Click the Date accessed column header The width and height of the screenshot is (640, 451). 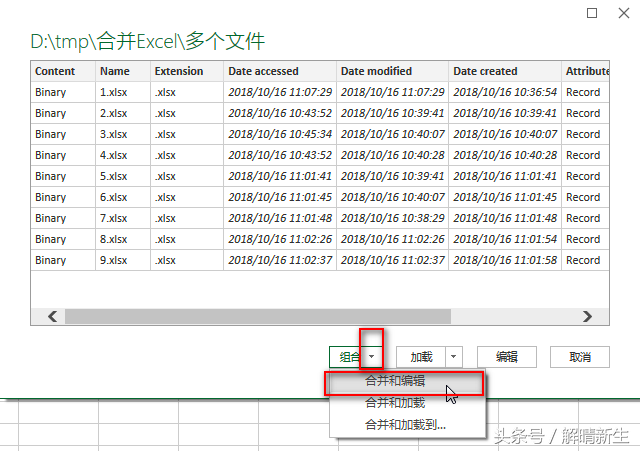pos(280,71)
